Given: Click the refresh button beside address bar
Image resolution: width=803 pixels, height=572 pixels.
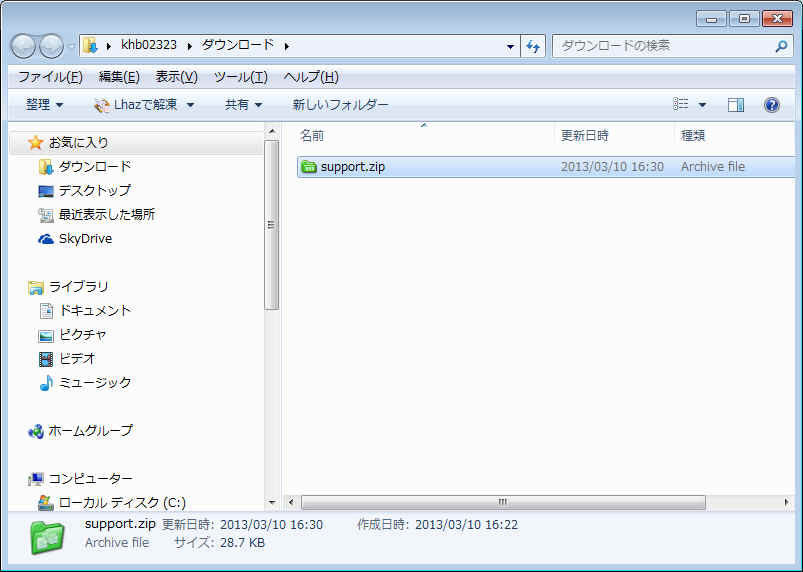Looking at the screenshot, I should point(533,46).
